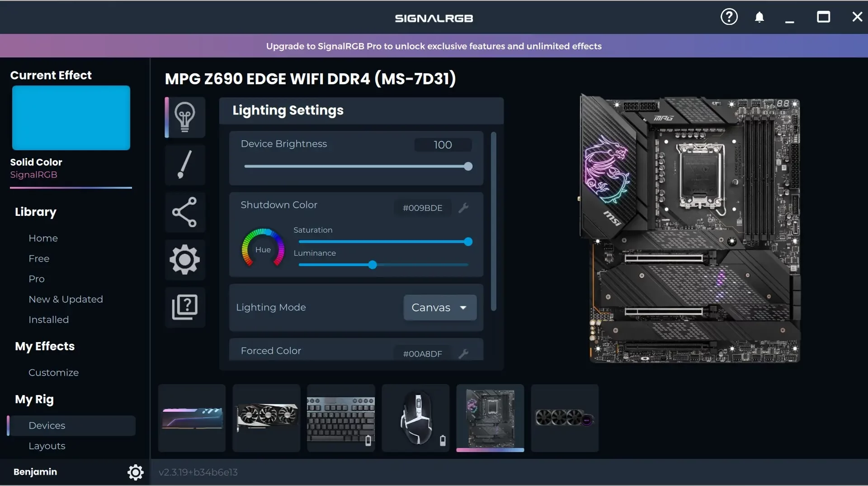
Task: Select Devices under My Rig
Action: 71,425
